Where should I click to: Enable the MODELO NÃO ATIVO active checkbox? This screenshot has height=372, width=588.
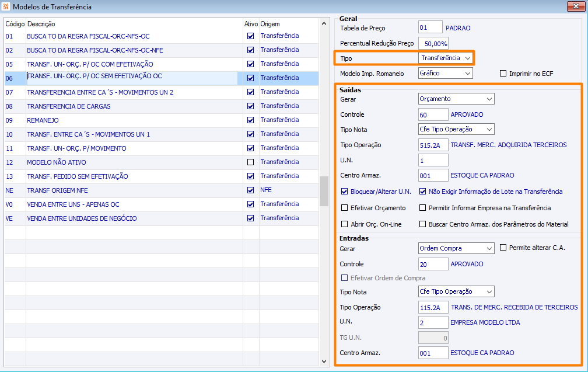tap(250, 162)
